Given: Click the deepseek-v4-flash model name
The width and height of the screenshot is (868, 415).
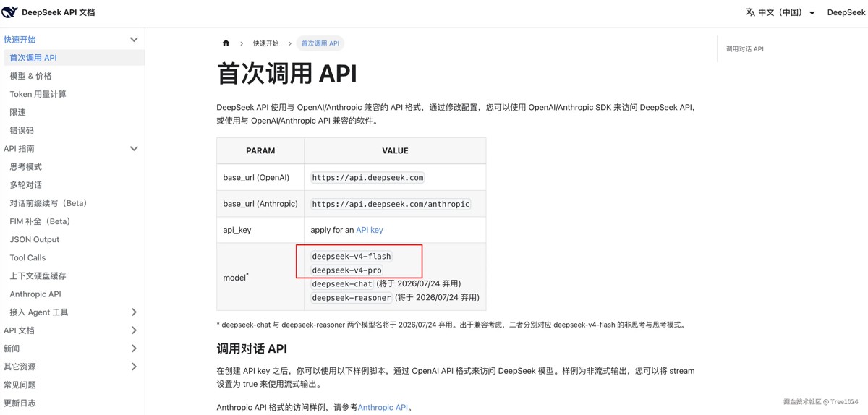Looking at the screenshot, I should click(352, 256).
